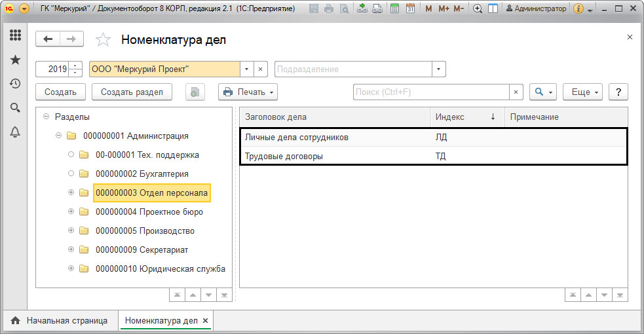The width and height of the screenshot is (644, 334).
Task: Click the zoom magnifier icon in title bar
Action: coord(478,9)
